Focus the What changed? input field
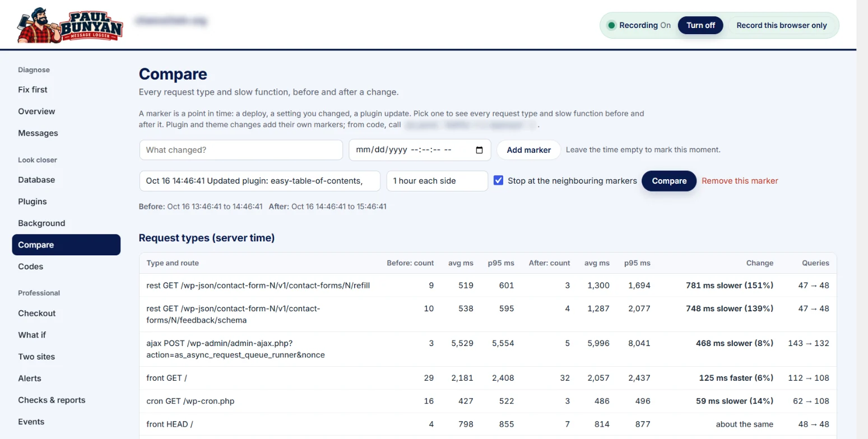This screenshot has width=868, height=439. tap(241, 150)
